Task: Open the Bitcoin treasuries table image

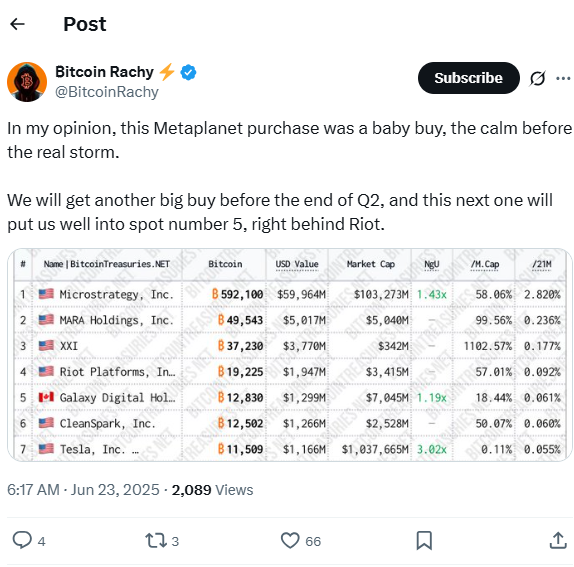Action: [290, 354]
